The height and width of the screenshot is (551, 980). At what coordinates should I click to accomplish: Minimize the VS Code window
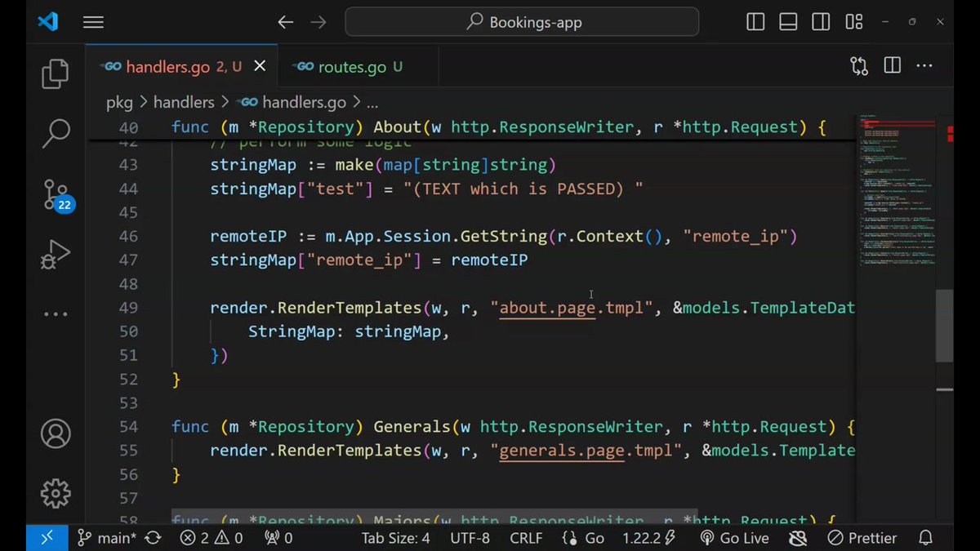pyautogui.click(x=886, y=22)
